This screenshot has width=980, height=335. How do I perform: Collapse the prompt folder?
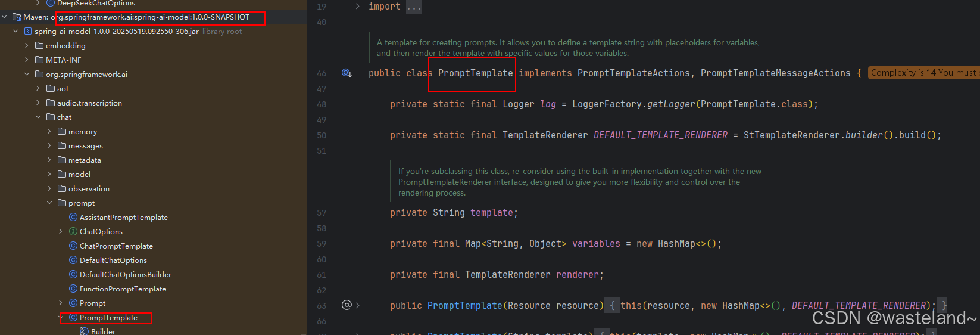pyautogui.click(x=49, y=203)
